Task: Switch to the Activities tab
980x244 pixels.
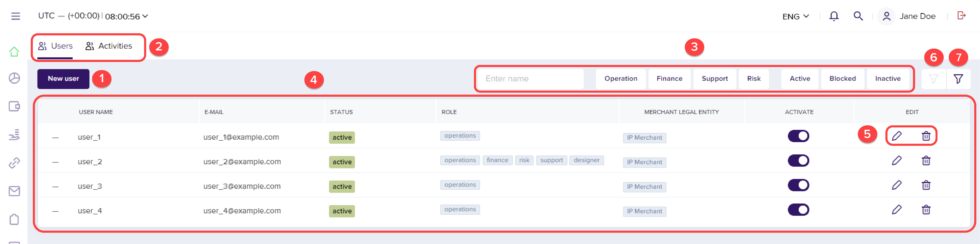Action: (x=109, y=46)
